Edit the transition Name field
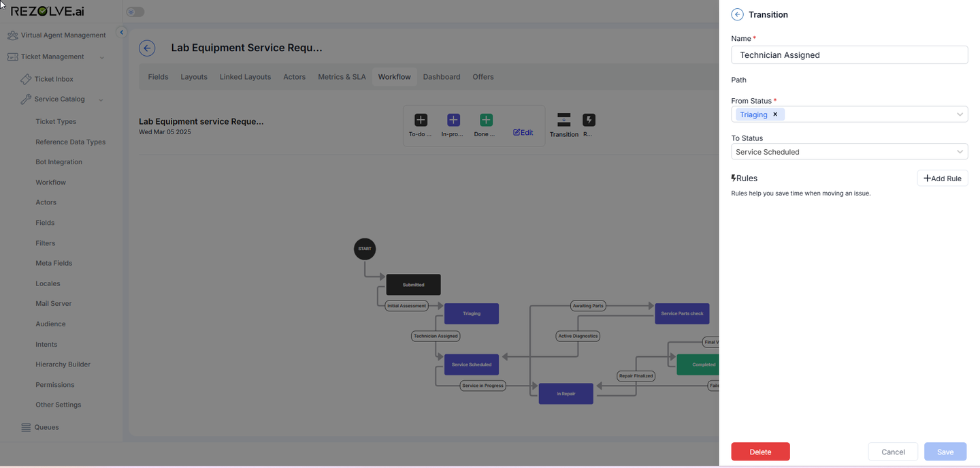 click(x=849, y=55)
